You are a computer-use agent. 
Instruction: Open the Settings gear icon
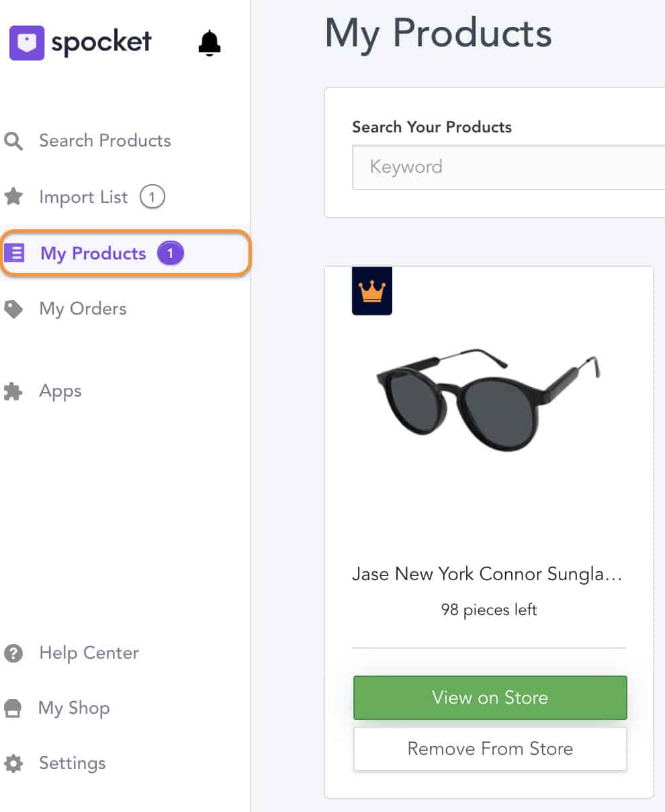coord(14,763)
